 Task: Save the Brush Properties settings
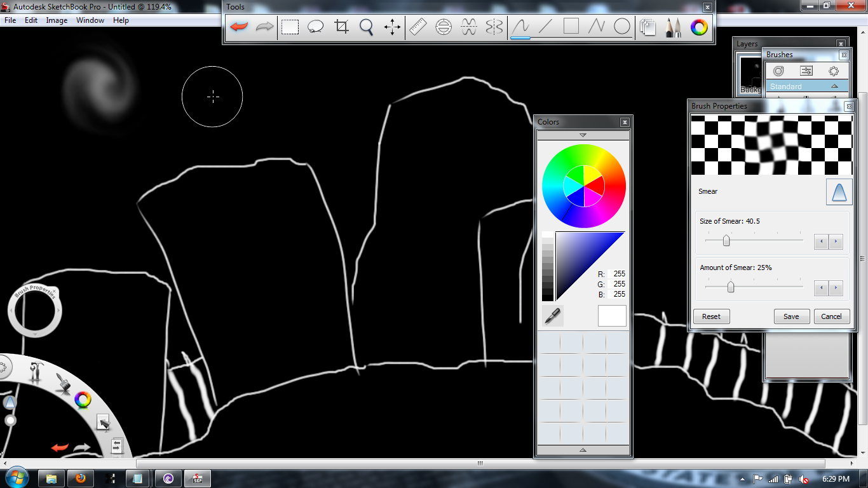coord(791,316)
